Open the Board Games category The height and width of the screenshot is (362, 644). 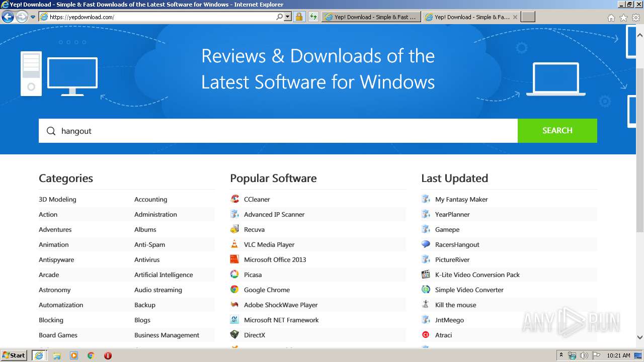pos(58,335)
